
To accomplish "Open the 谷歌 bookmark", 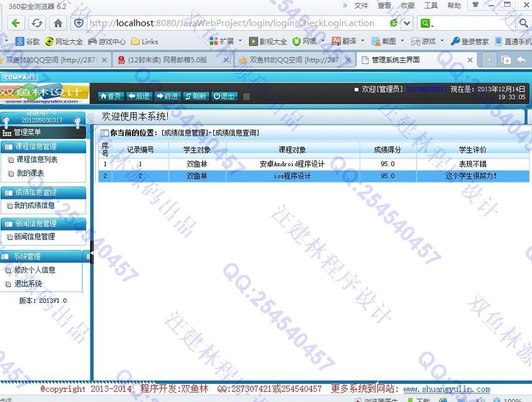I will (x=28, y=41).
